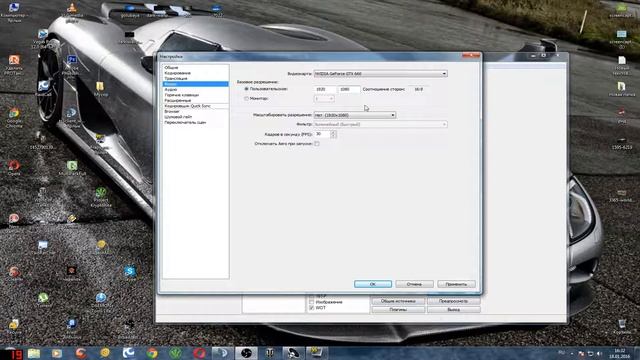Click the volume icon in system tray
Viewport: 640px width, 360px height.
599,353
